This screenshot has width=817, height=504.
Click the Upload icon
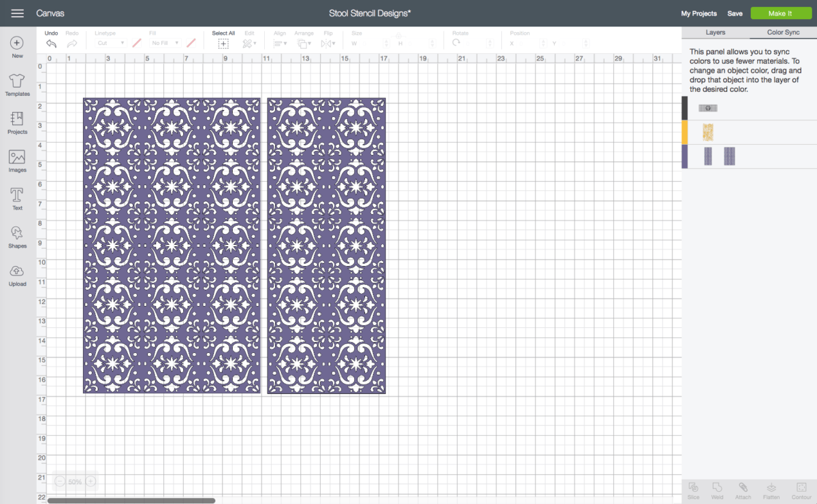[17, 272]
